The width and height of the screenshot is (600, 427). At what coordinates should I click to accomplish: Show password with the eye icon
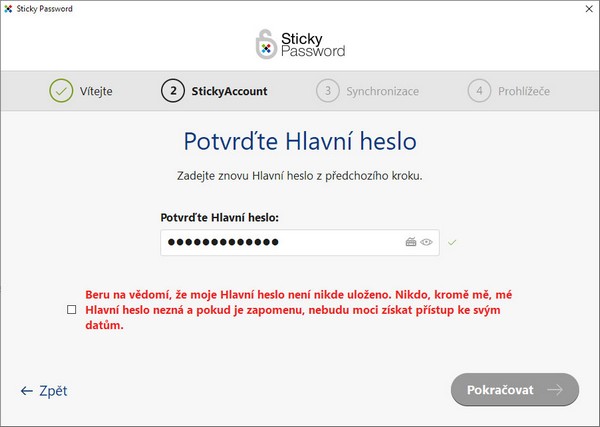tap(426, 242)
